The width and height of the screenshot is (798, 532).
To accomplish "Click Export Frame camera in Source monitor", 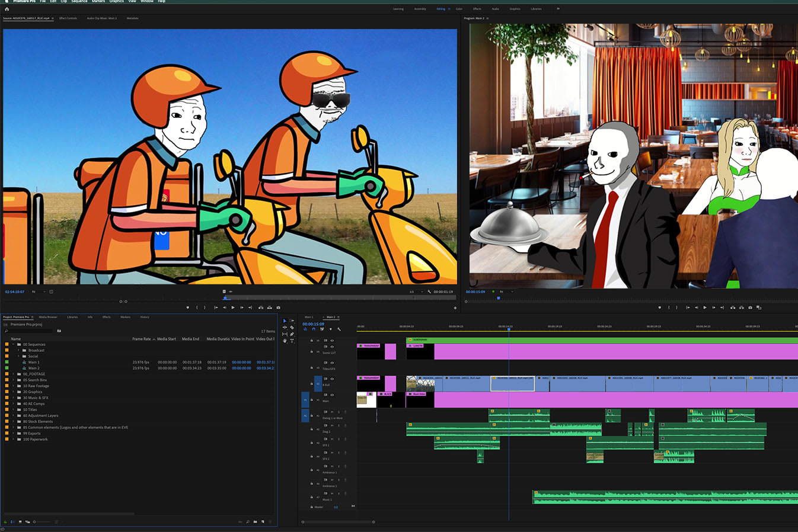I will [278, 307].
